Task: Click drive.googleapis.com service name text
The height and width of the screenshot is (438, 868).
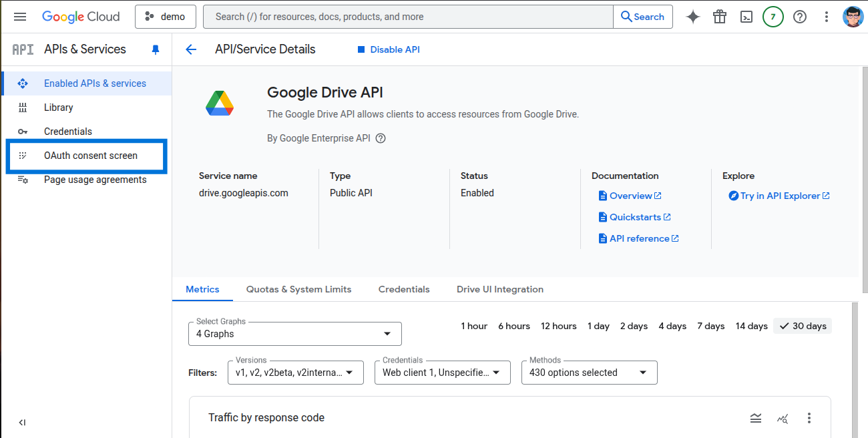Action: point(244,193)
